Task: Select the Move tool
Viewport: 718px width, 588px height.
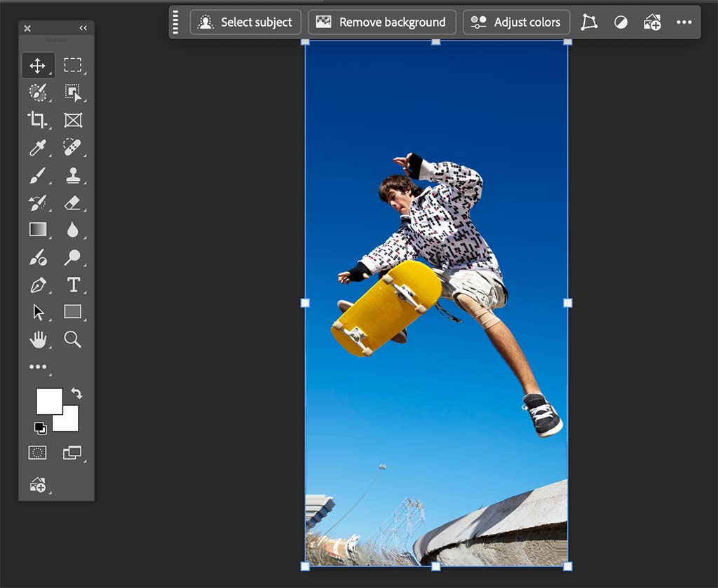Action: 38,65
